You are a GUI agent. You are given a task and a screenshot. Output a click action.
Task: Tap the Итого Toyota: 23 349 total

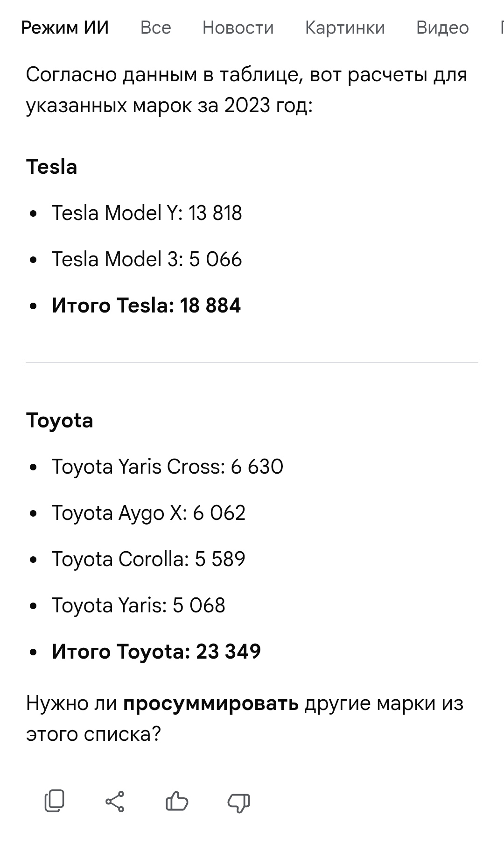coord(156,652)
